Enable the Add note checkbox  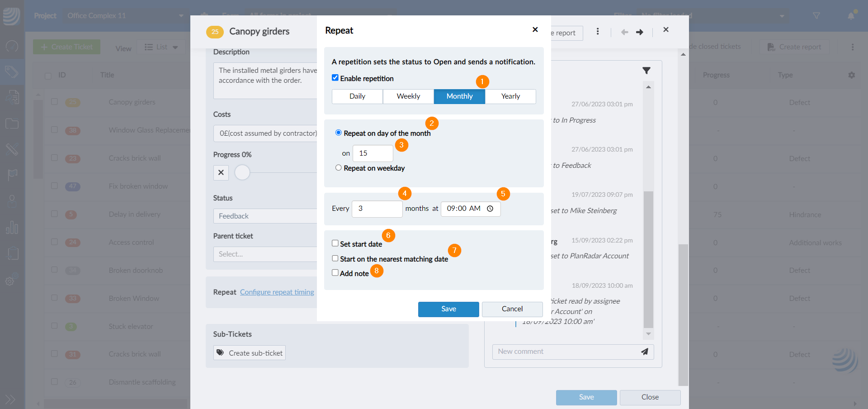pos(335,273)
